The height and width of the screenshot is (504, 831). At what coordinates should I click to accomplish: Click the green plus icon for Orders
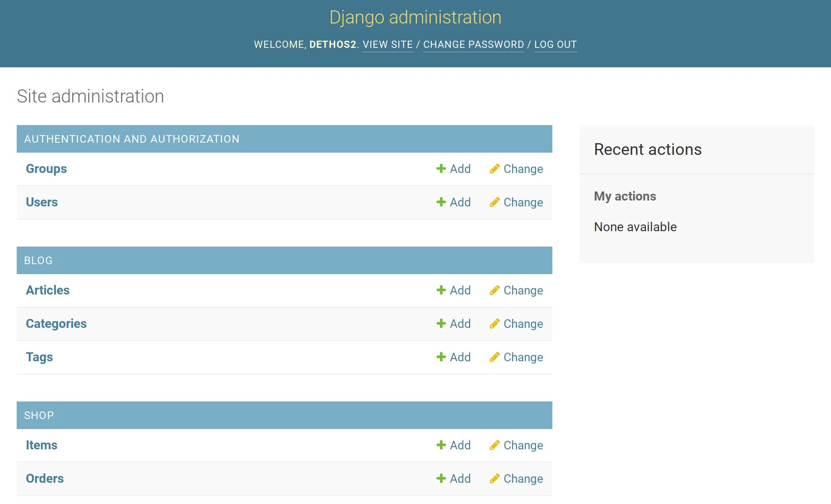point(441,478)
